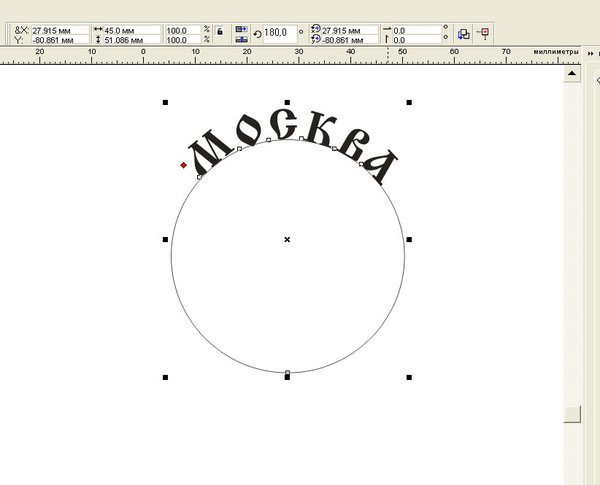The height and width of the screenshot is (485, 600).
Task: Click the top-left selection handle
Action: (x=165, y=102)
